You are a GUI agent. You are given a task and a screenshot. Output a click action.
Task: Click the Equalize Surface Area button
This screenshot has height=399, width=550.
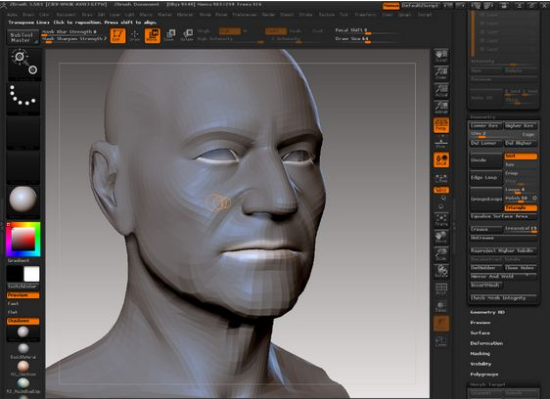503,216
